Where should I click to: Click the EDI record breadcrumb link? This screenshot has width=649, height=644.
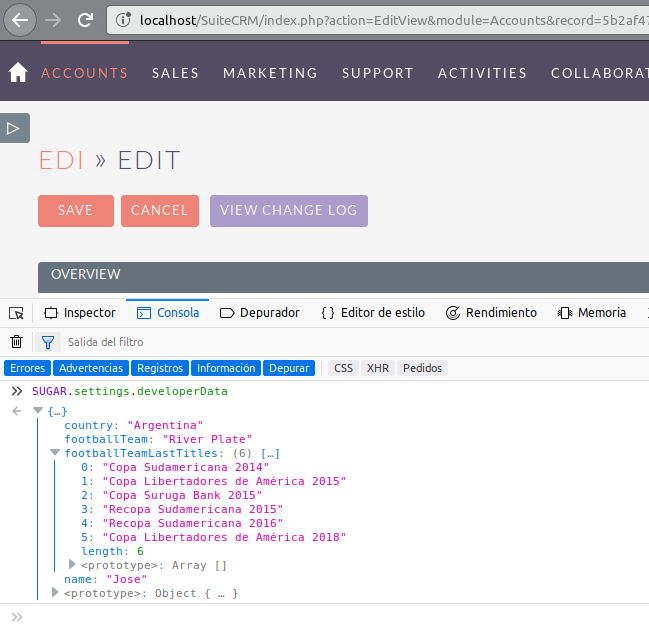[61, 160]
